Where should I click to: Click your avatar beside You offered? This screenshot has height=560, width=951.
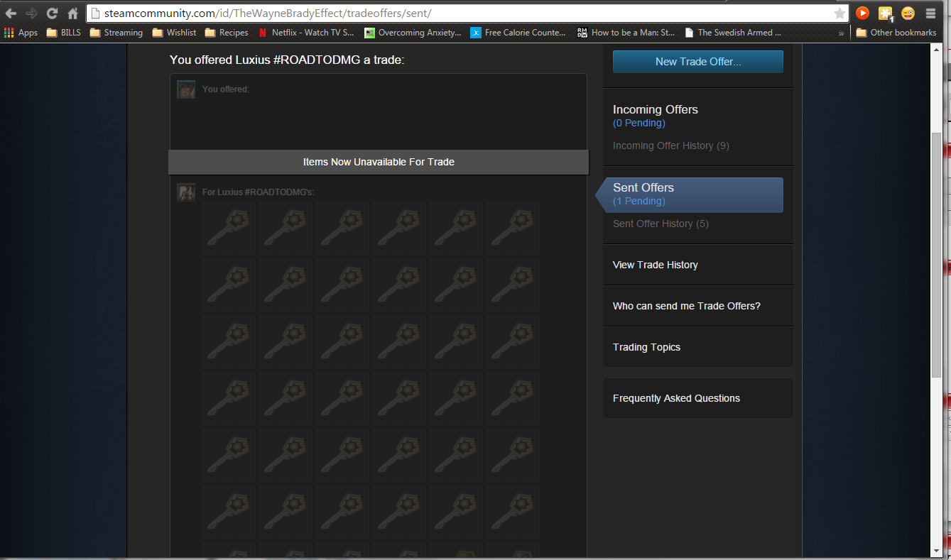point(186,89)
